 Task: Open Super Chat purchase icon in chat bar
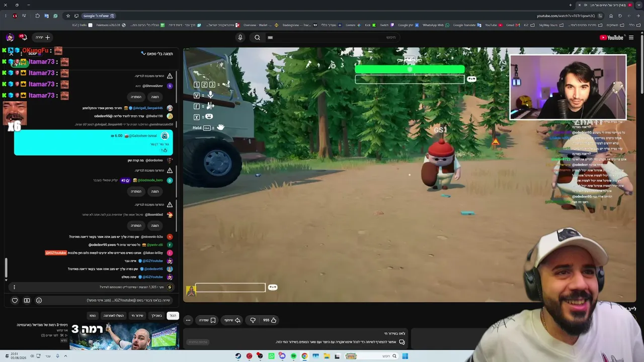click(x=27, y=300)
